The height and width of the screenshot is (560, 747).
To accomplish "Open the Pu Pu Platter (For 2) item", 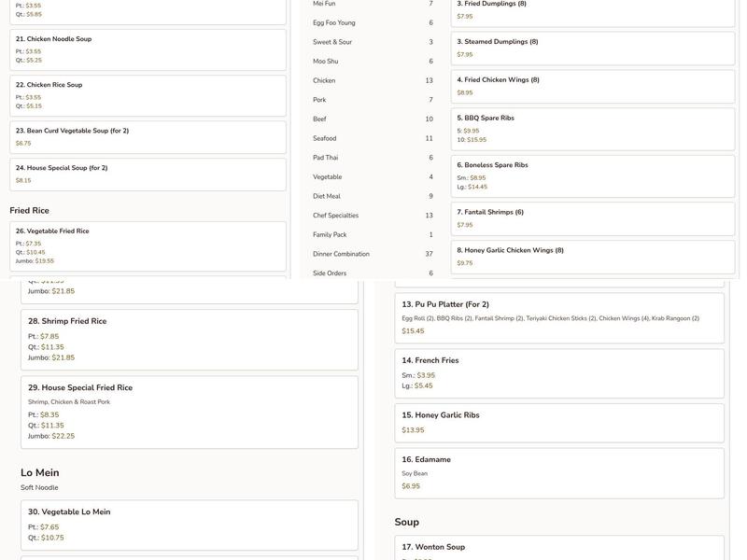I will point(558,317).
